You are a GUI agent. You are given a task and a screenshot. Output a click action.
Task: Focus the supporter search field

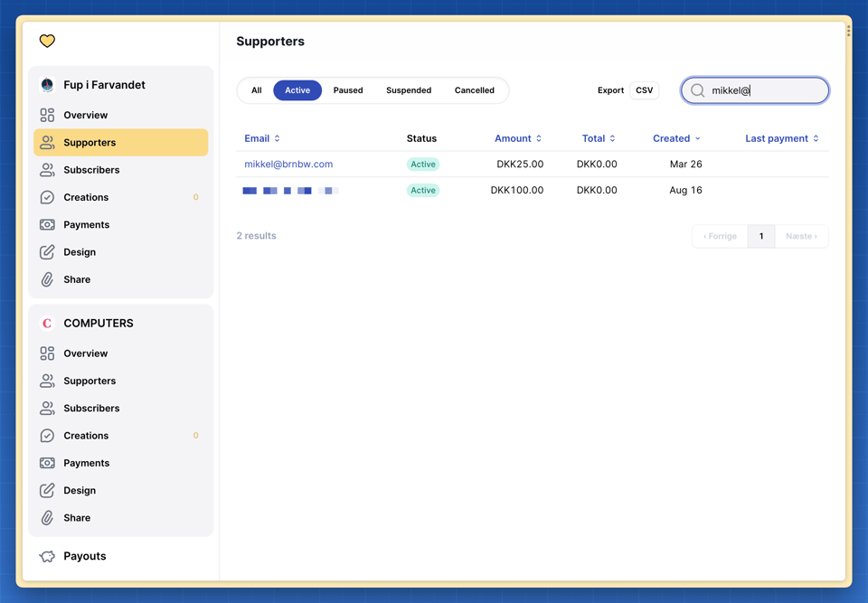(755, 90)
